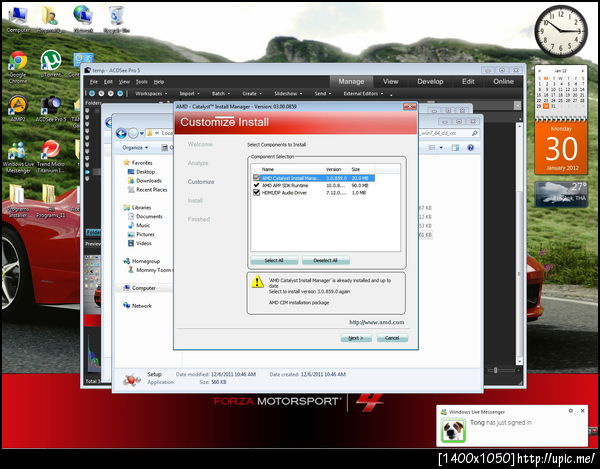
Task: Click Next in the AMD installer
Action: click(x=356, y=338)
